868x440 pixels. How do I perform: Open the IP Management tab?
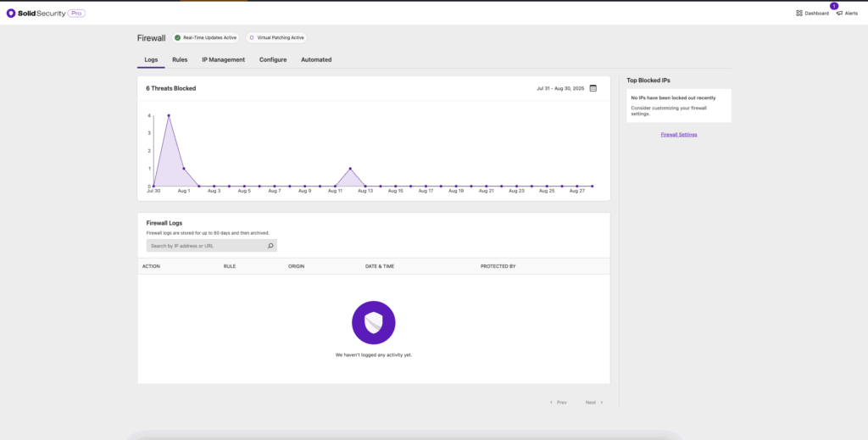click(223, 60)
